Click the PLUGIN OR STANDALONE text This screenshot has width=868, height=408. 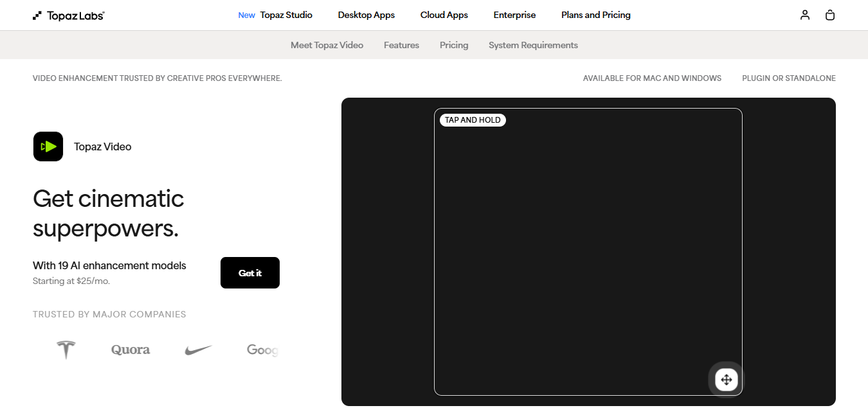coord(789,78)
